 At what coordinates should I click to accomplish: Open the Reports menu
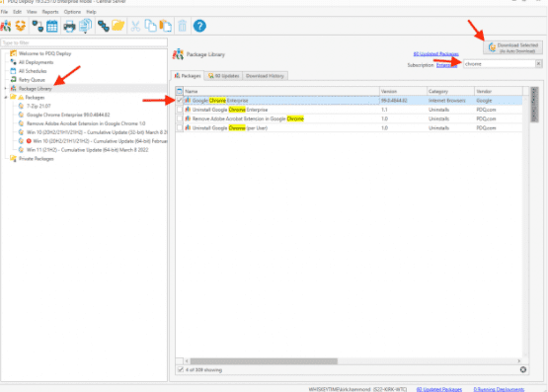coord(50,12)
